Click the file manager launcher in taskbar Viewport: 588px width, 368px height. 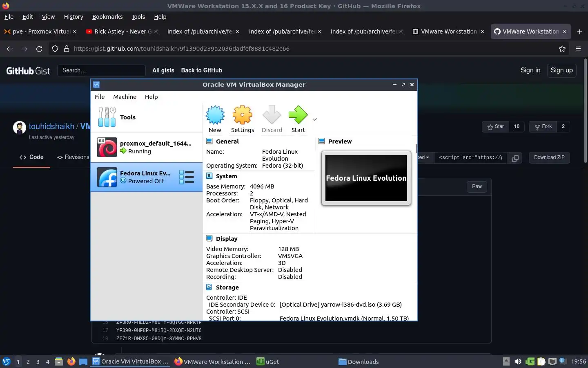(59, 361)
